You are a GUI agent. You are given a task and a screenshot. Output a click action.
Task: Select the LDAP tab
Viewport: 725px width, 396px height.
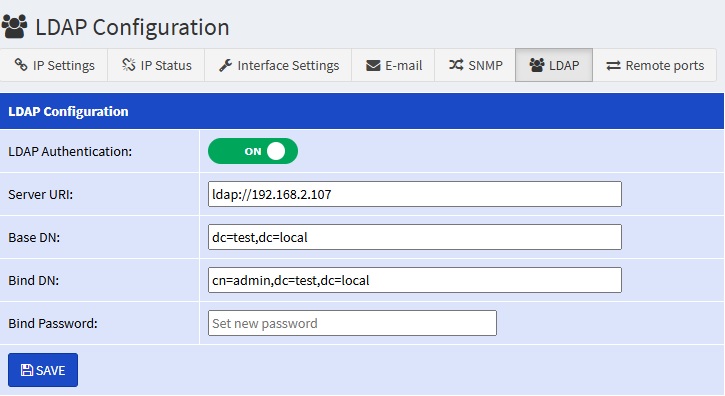coord(554,65)
